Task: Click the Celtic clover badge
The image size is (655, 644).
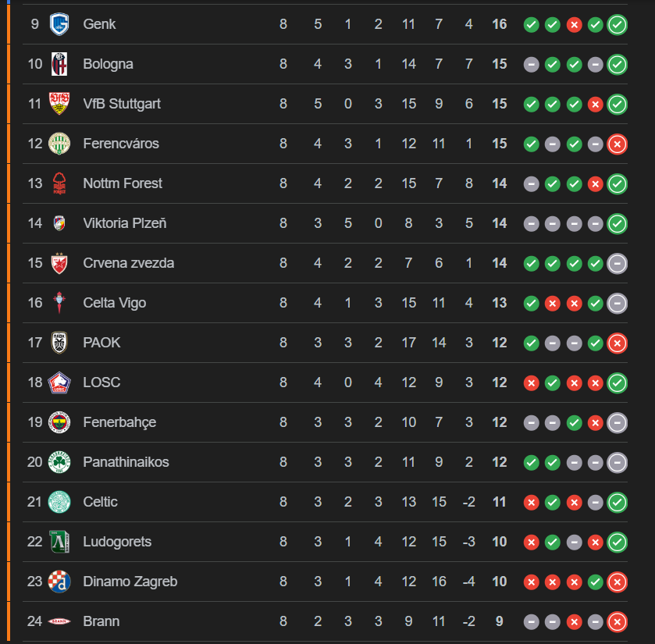Action: pos(59,502)
